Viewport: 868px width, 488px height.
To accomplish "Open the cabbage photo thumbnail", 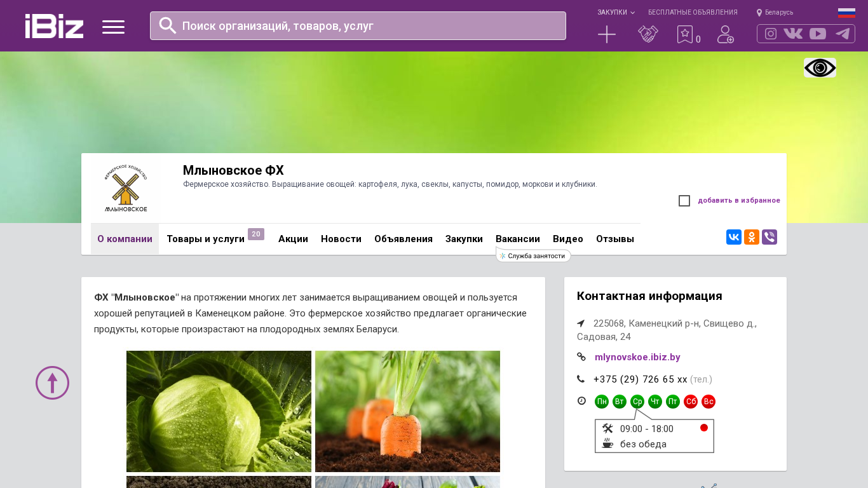I will 219,411.
